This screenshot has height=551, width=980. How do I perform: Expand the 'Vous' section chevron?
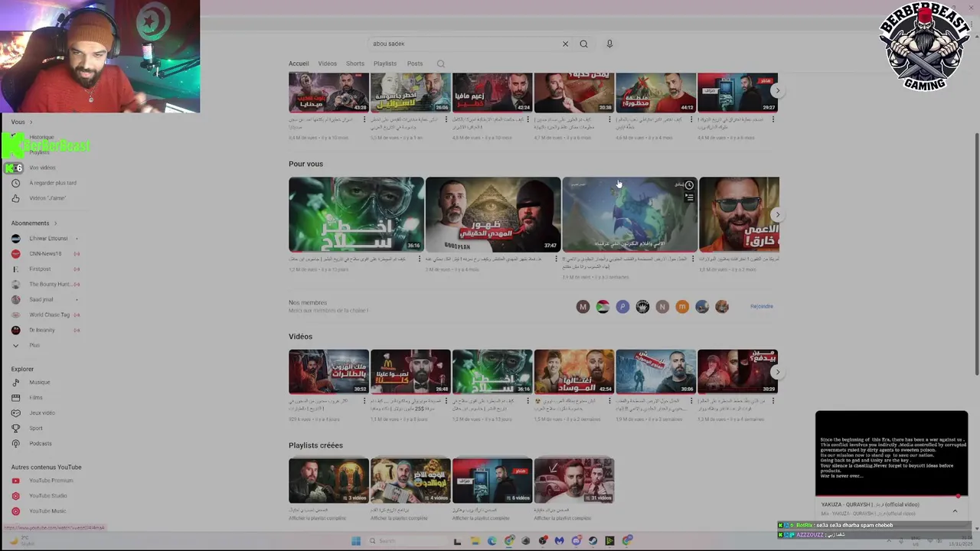(x=31, y=122)
